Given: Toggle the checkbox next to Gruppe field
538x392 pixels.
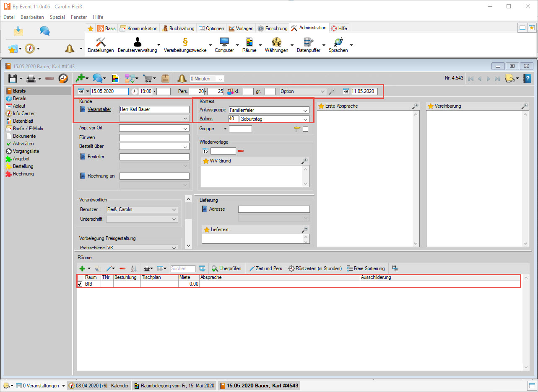Looking at the screenshot, I should (305, 129).
